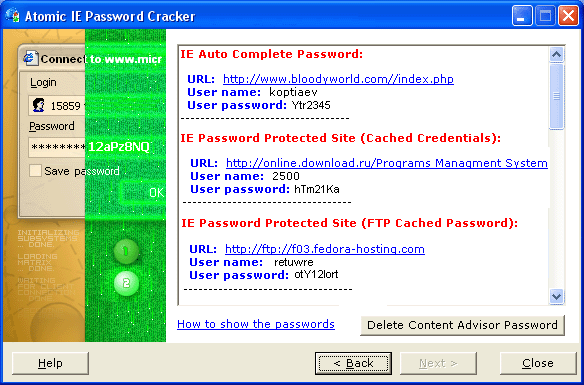This screenshot has width=584, height=385.
Task: Click the Close button at bottom right
Action: click(538, 363)
